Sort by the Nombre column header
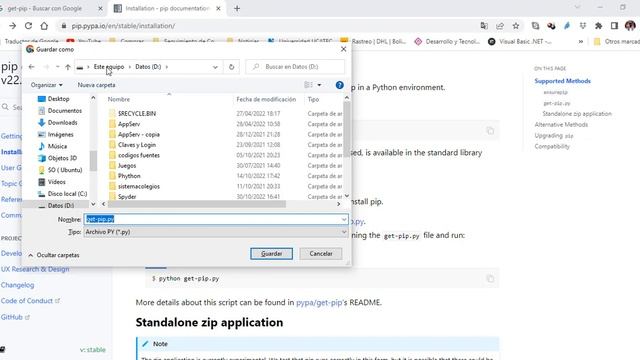This screenshot has width=640, height=360. coord(119,99)
